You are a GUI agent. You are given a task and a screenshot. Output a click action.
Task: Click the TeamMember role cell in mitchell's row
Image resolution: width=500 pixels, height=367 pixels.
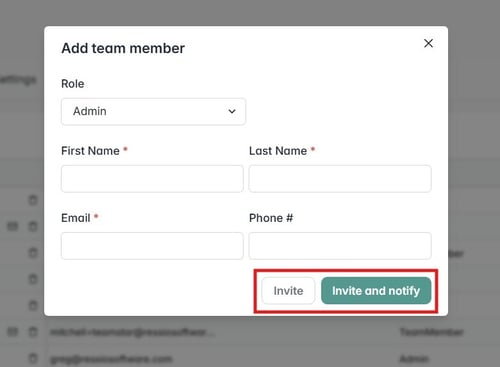[x=431, y=332]
